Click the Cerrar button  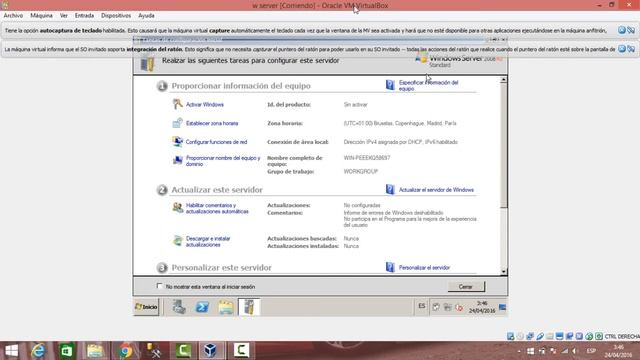(x=466, y=287)
